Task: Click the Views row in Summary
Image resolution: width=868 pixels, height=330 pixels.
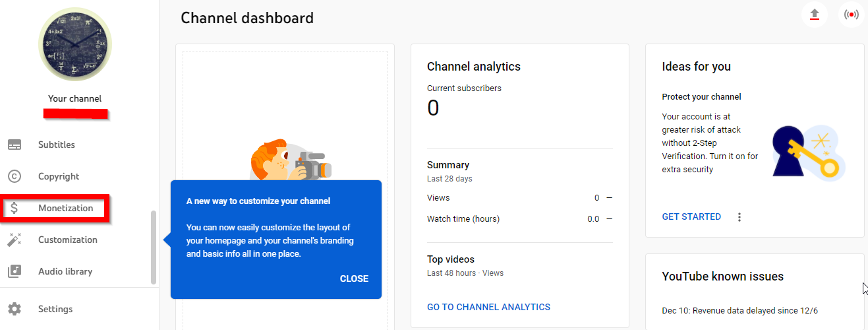Action: tap(519, 197)
